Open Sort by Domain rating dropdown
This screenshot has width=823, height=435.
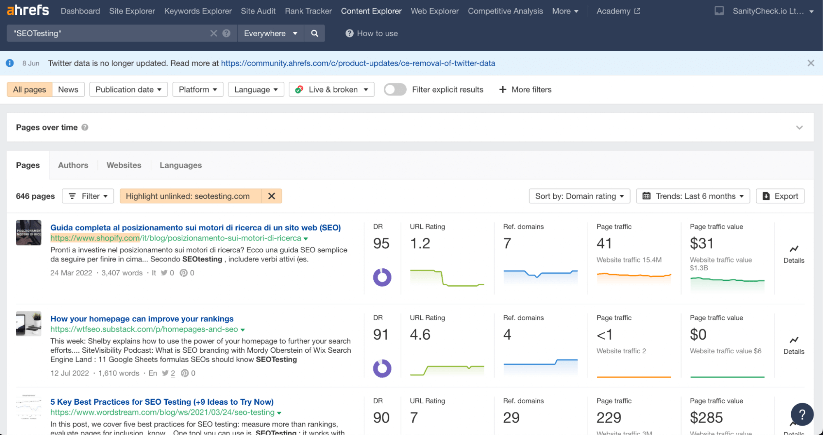(x=581, y=196)
